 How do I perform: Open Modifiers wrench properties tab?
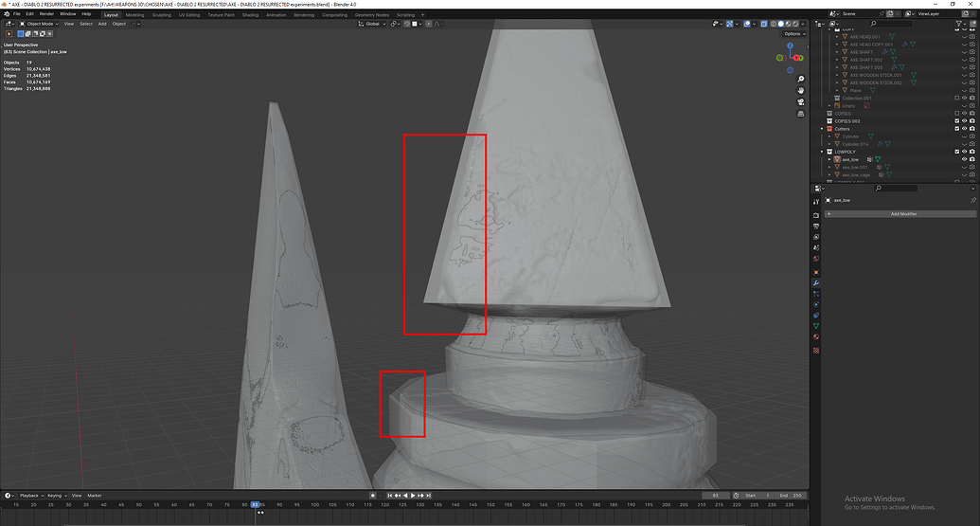click(816, 283)
